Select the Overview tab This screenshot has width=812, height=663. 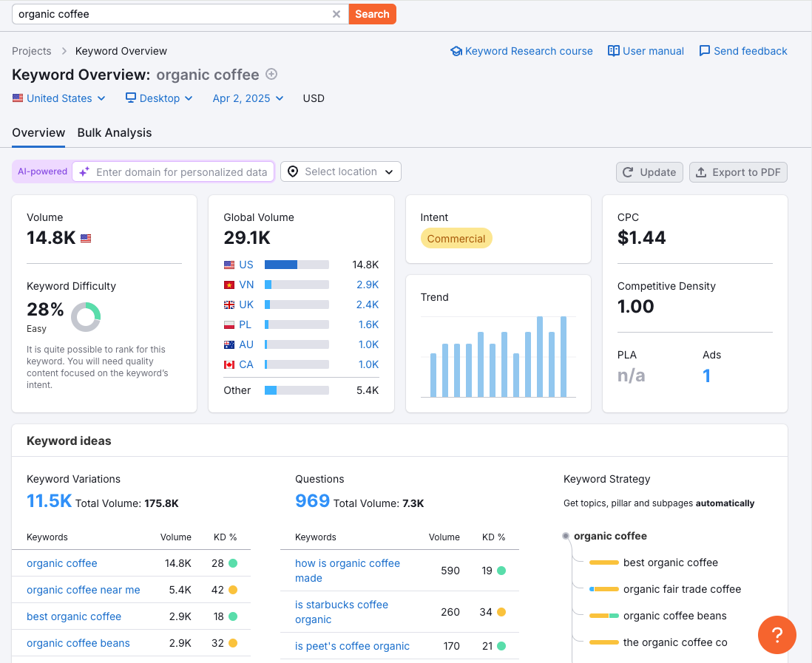pos(38,133)
